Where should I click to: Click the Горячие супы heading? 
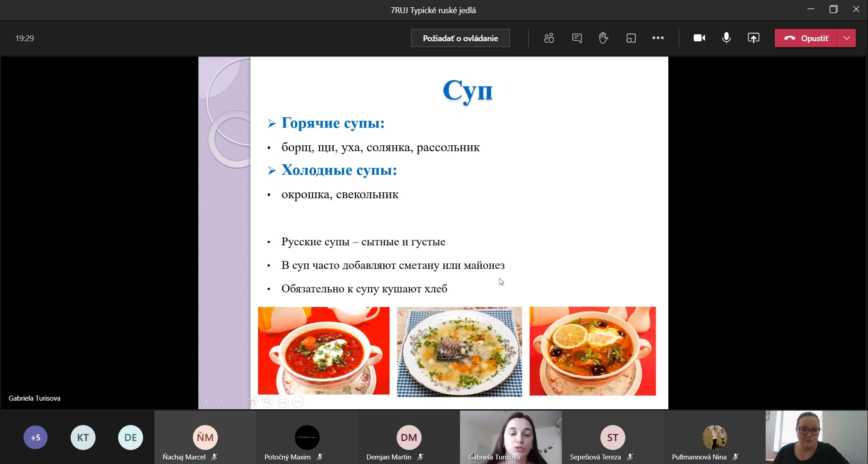(x=333, y=123)
